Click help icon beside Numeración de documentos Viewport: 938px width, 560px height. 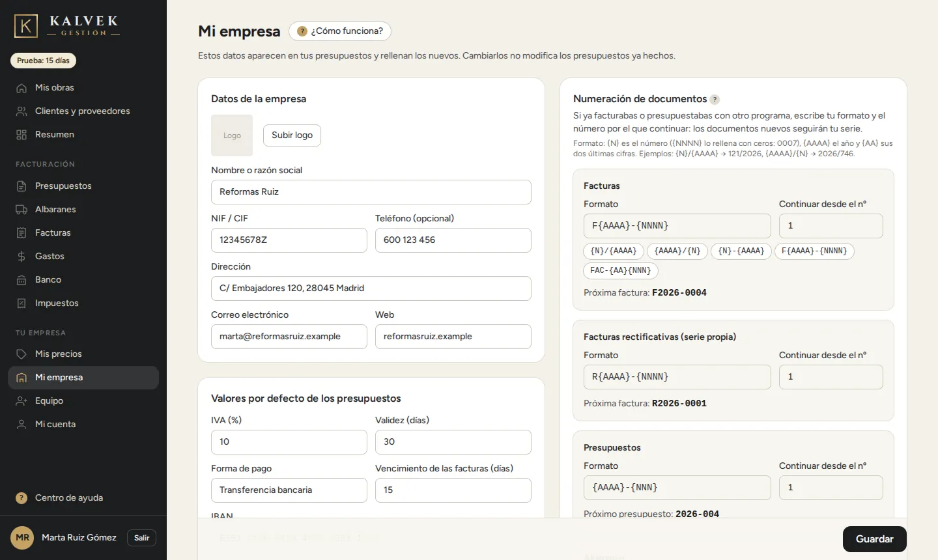(x=715, y=100)
